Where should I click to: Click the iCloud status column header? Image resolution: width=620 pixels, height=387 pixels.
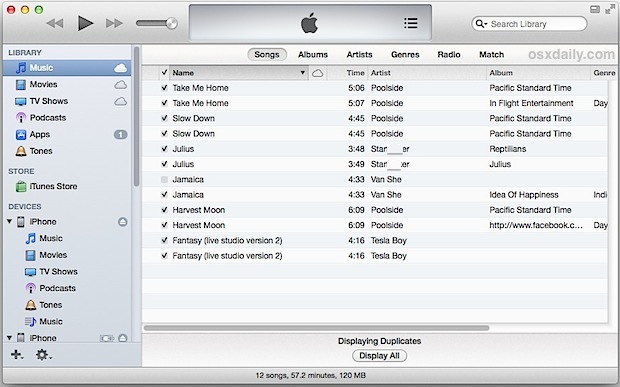318,73
